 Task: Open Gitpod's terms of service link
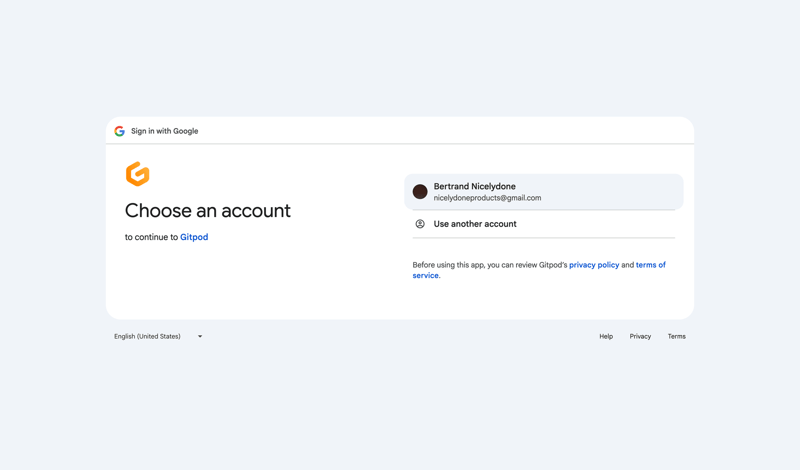pos(650,265)
